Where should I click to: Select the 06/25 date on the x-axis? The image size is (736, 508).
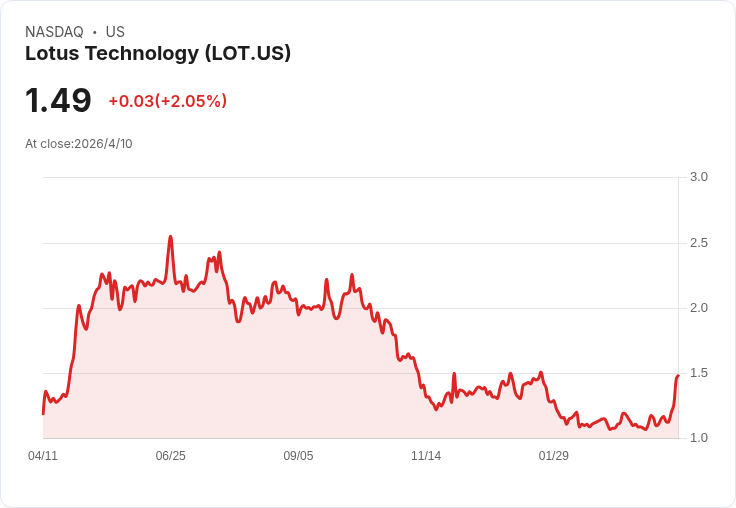[x=170, y=456]
